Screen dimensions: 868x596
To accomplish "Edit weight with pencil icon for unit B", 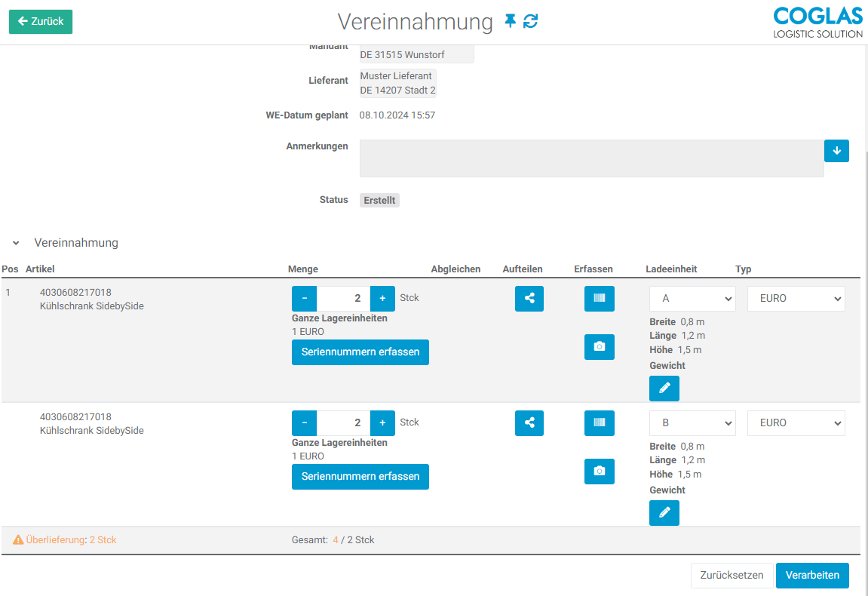I will 664,513.
